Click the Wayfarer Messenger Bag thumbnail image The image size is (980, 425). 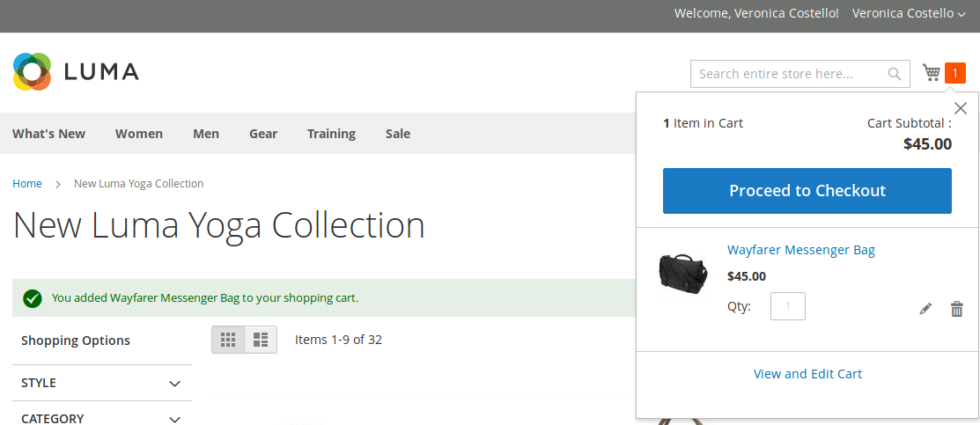click(682, 272)
